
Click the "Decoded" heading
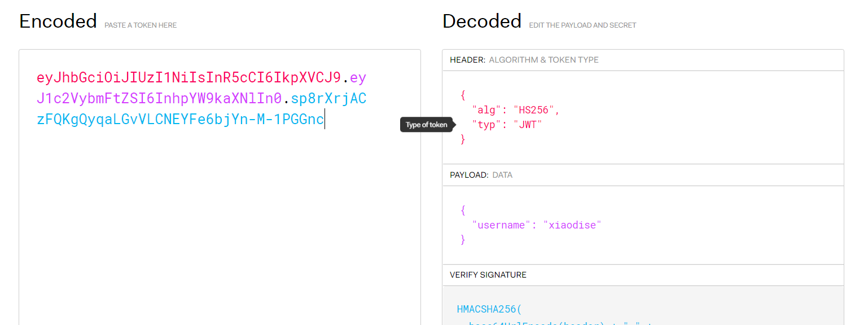coord(482,21)
